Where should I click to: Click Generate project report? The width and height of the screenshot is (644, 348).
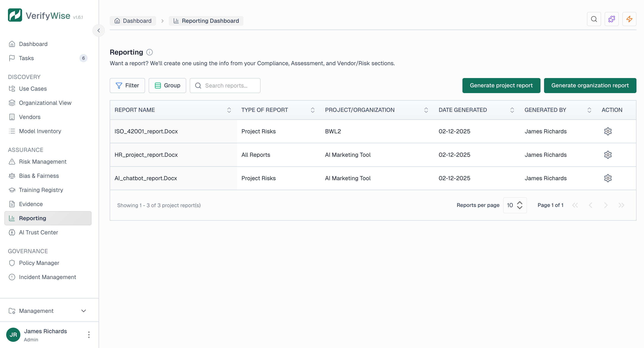click(x=501, y=85)
